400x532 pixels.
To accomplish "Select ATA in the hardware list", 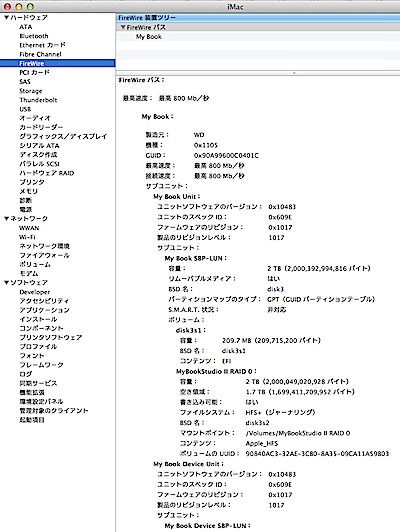I will pyautogui.click(x=25, y=27).
